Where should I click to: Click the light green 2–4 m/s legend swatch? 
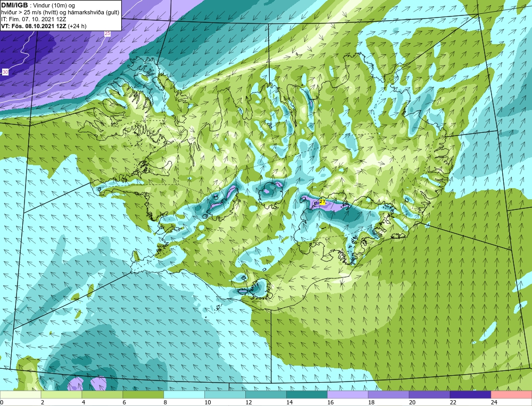coord(61,395)
